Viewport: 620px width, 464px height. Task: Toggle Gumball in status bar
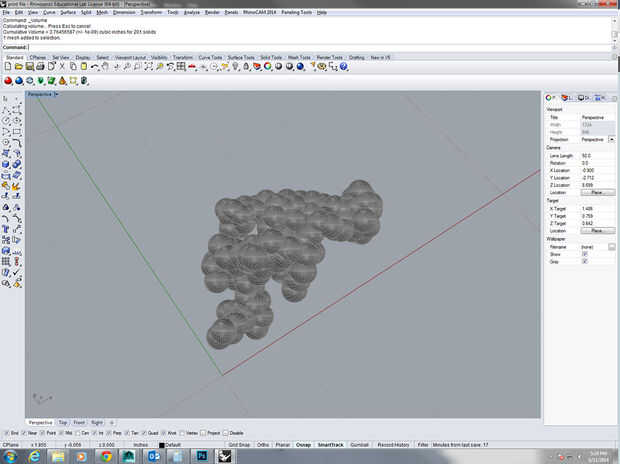coord(359,445)
